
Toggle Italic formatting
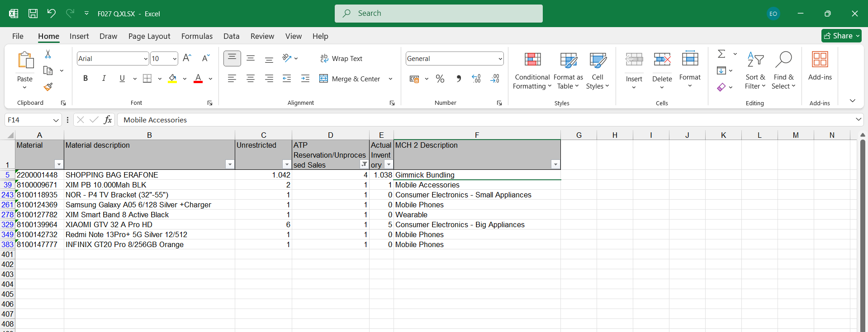pos(104,79)
